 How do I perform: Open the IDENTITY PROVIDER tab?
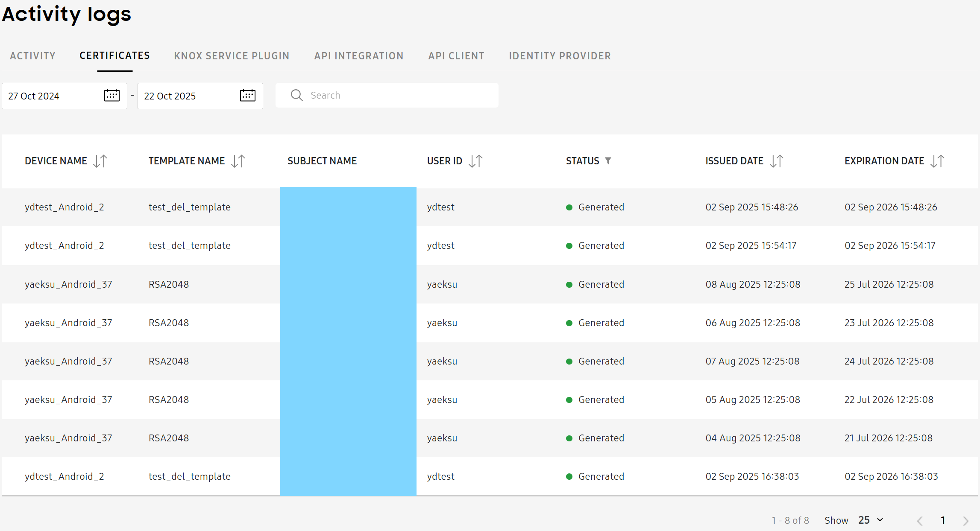[x=560, y=55]
